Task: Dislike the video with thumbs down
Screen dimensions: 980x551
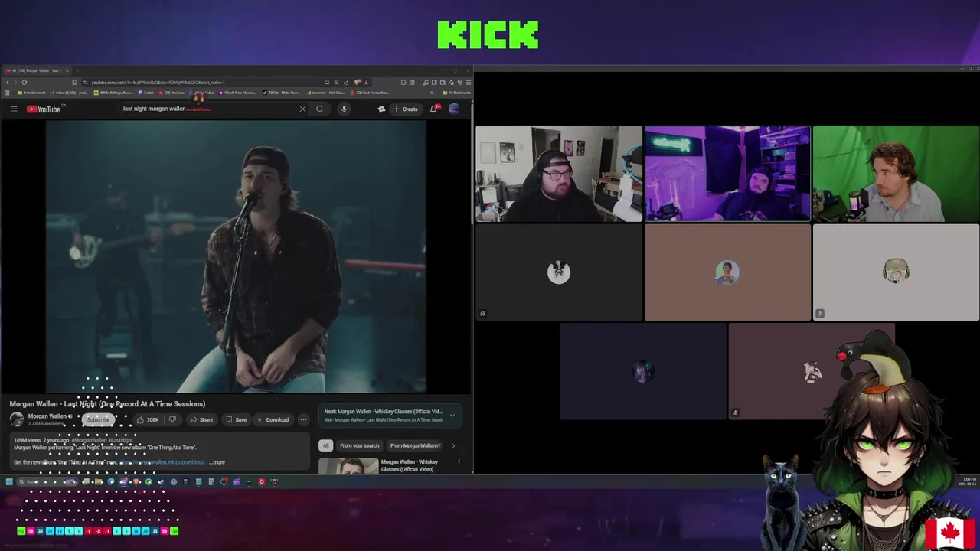Action: point(172,419)
